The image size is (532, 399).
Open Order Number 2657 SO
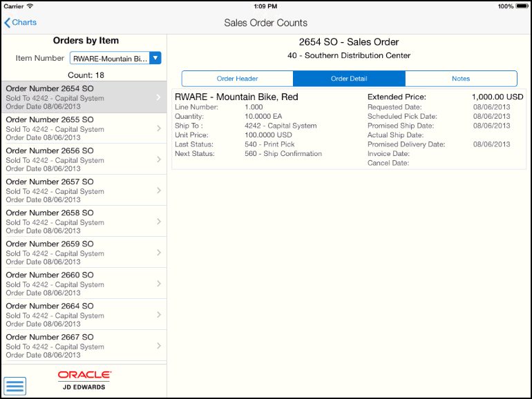[x=84, y=191]
